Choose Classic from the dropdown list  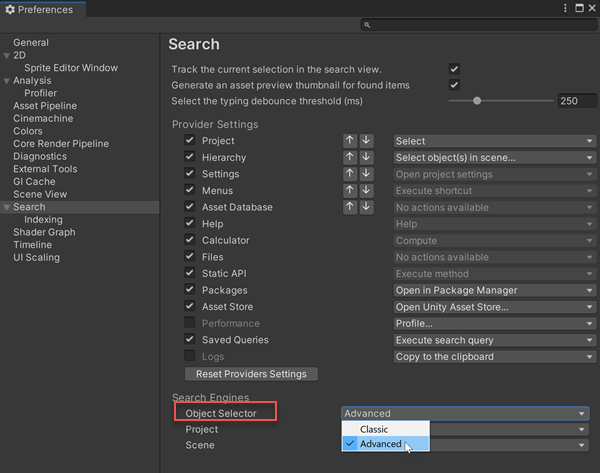point(373,429)
